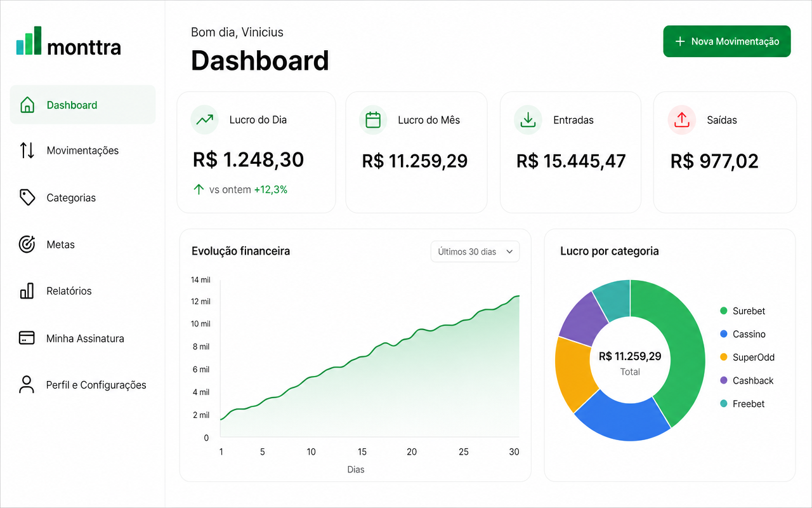Open Movimentações from the sidebar menu
Screen dimensions: 812x508
coord(82,150)
